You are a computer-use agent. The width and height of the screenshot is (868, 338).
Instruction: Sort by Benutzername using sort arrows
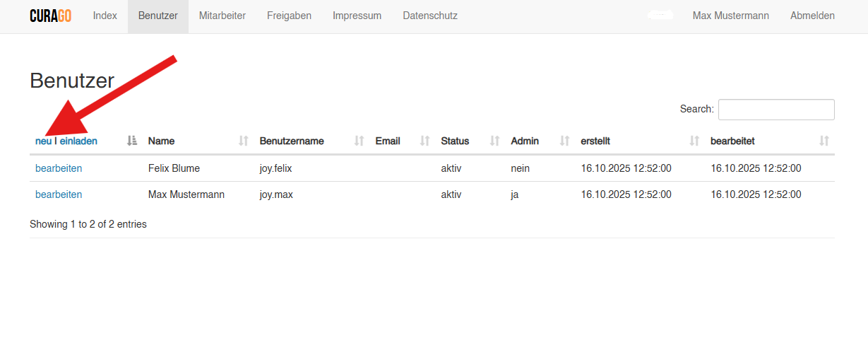coord(359,141)
